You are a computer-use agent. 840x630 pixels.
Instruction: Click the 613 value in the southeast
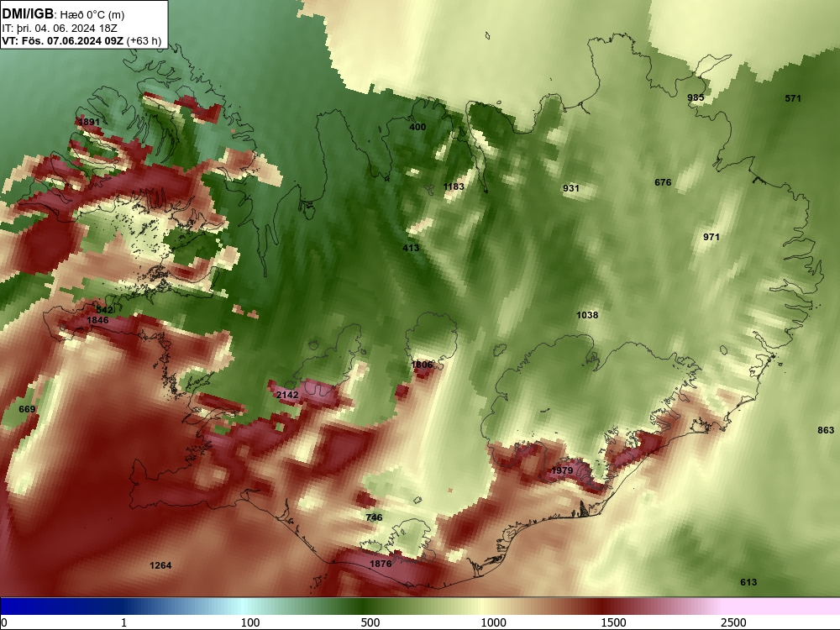[748, 582]
